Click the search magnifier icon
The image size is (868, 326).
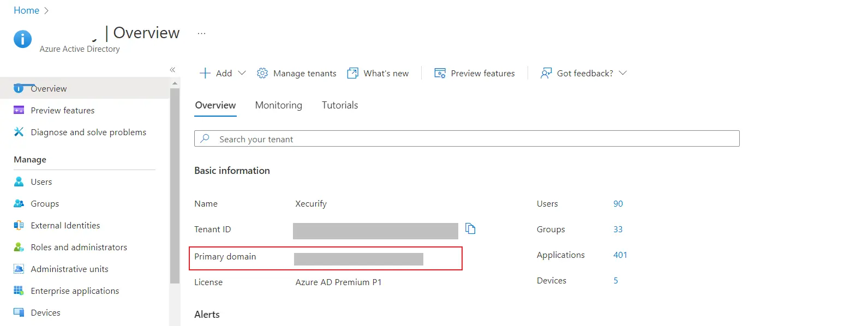tap(205, 138)
